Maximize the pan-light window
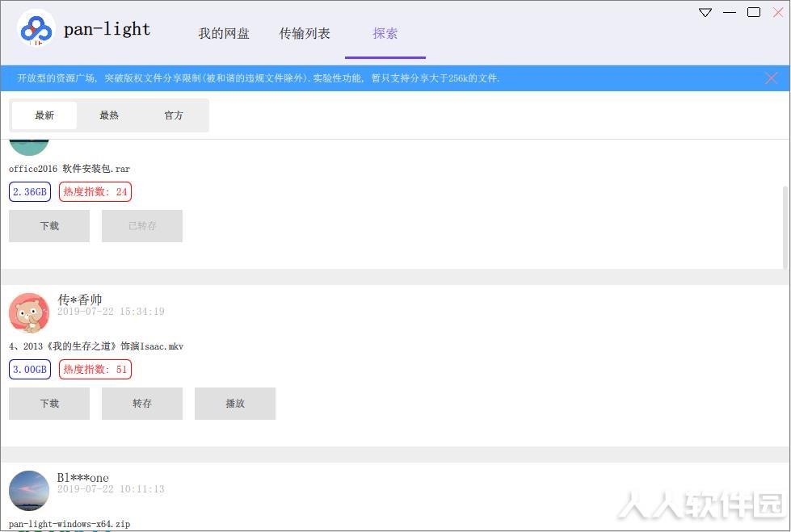The height and width of the screenshot is (532, 791). pos(754,13)
